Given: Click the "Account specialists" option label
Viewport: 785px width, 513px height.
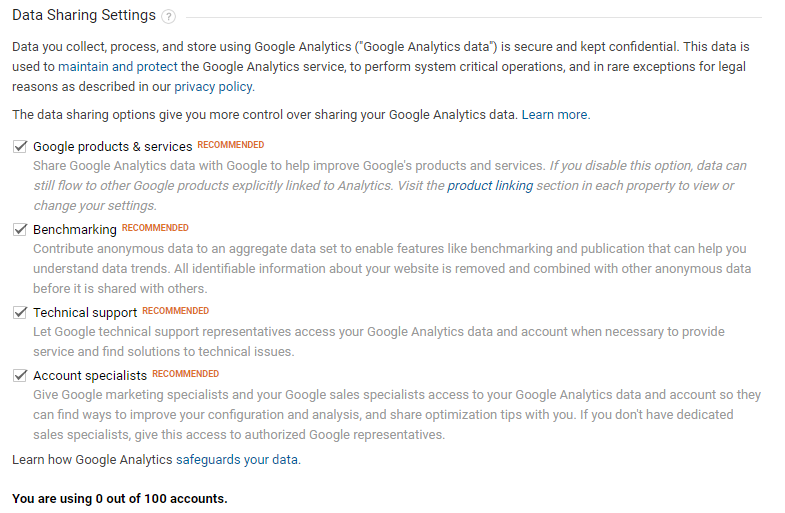Looking at the screenshot, I should (x=90, y=375).
